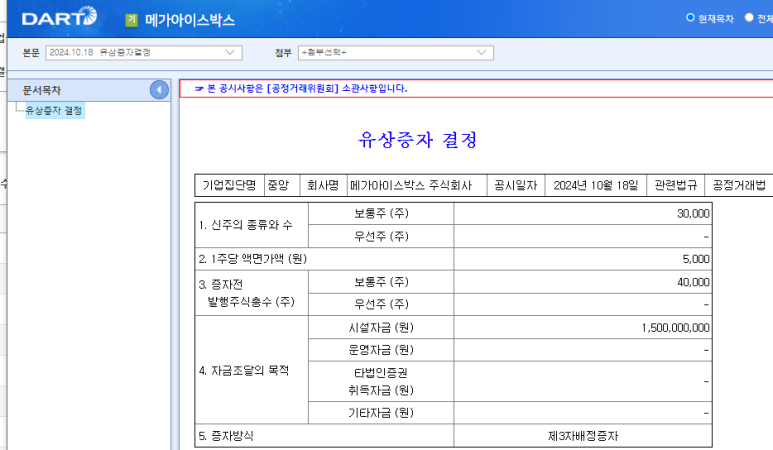Collapse the 문서목차 panel arrow button
773x450 pixels.
click(159, 90)
